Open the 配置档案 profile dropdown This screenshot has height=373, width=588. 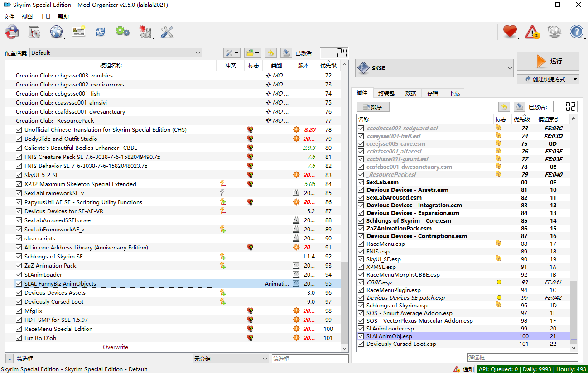click(116, 53)
